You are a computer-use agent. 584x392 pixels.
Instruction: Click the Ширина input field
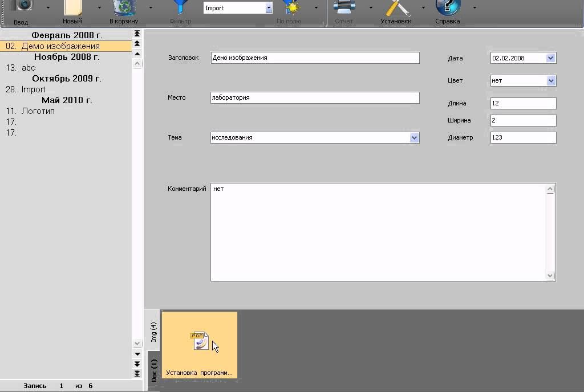tap(524, 120)
